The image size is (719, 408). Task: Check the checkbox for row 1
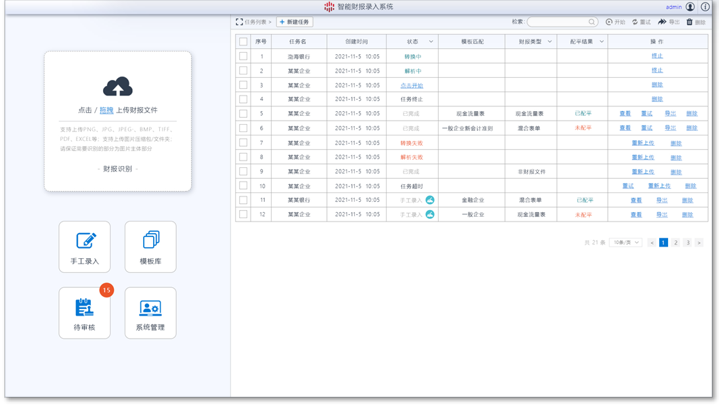click(243, 57)
